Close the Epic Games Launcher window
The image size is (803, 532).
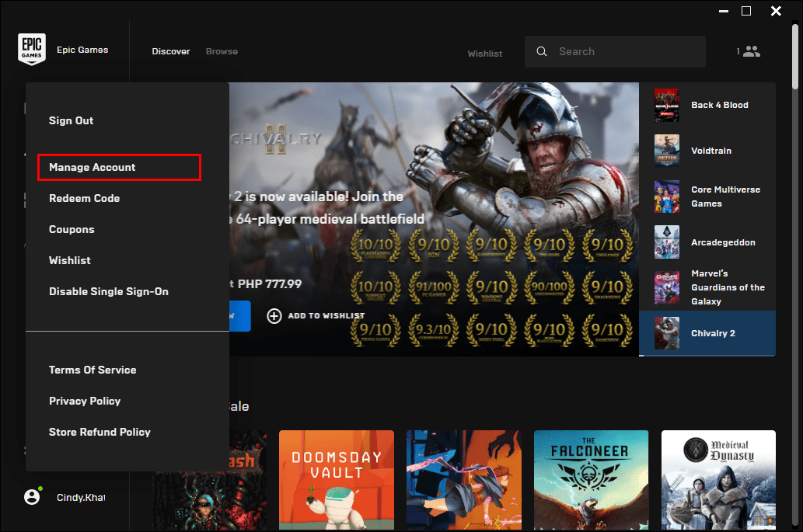point(776,11)
